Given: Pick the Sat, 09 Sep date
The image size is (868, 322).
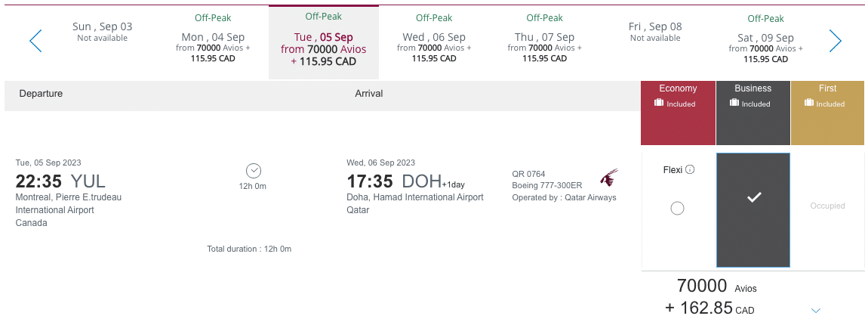Looking at the screenshot, I should tap(765, 42).
